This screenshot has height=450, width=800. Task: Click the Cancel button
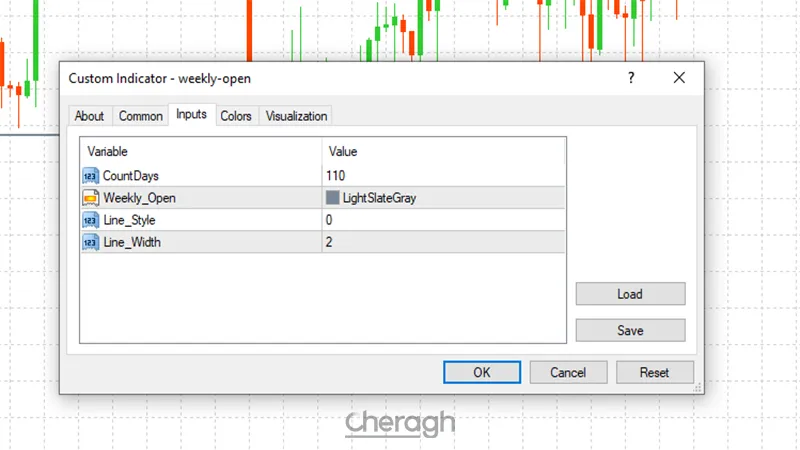coord(568,372)
